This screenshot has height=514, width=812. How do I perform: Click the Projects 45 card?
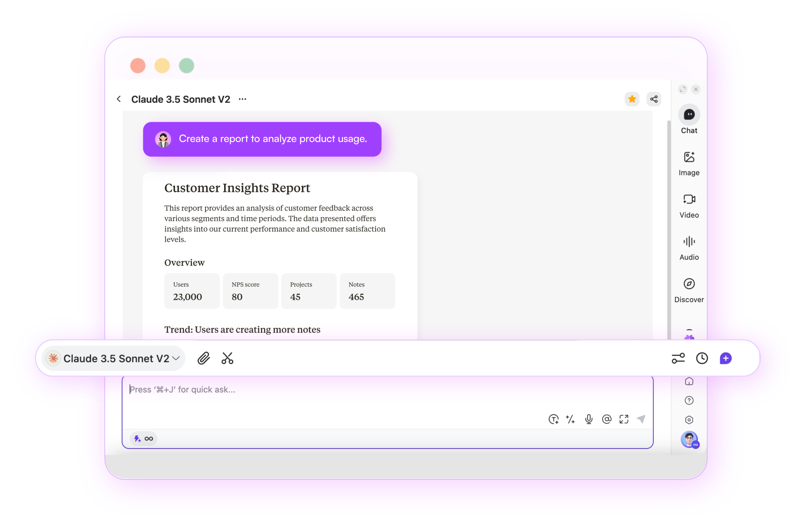coord(309,291)
